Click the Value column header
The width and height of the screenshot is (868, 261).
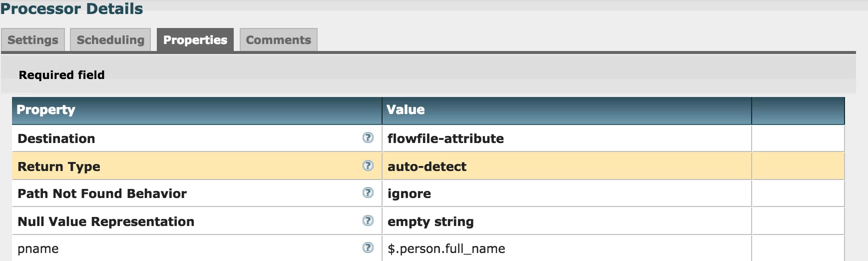tap(567, 110)
